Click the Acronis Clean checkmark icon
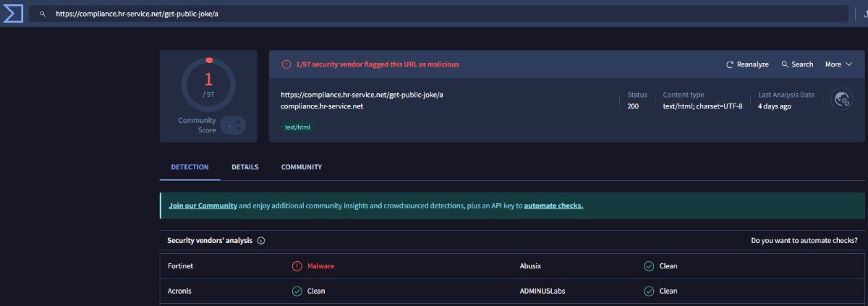Viewport: 868px width, 306px height. click(297, 291)
